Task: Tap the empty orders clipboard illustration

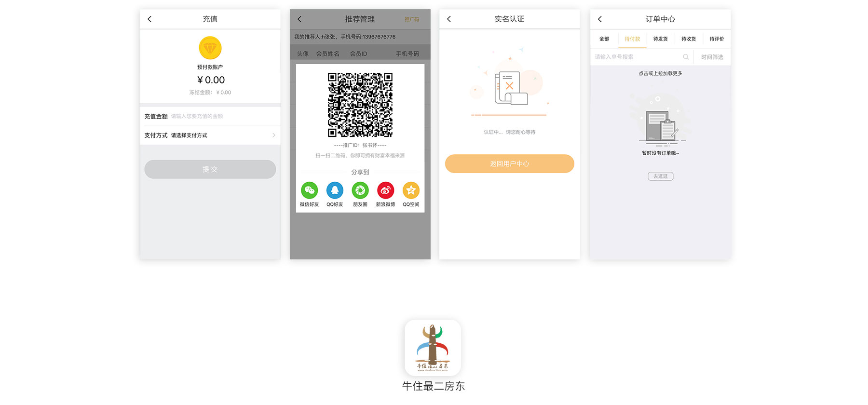Action: [x=661, y=121]
